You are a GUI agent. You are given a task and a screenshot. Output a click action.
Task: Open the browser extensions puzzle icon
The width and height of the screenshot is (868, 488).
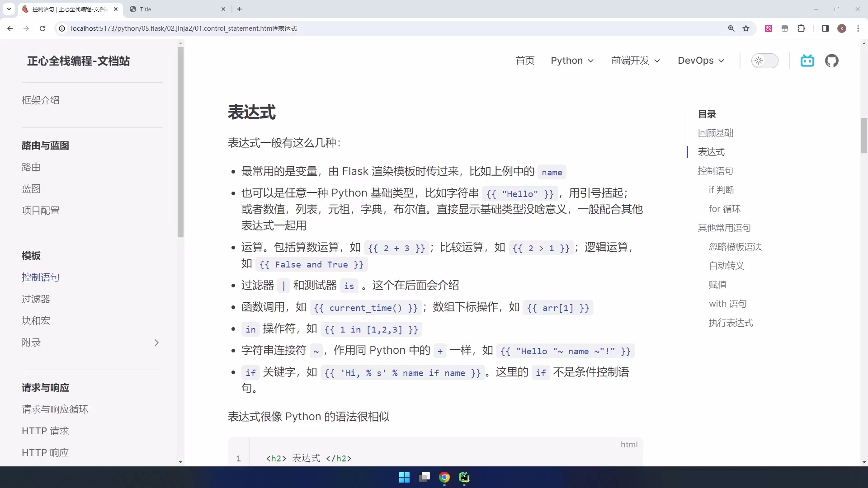click(801, 28)
